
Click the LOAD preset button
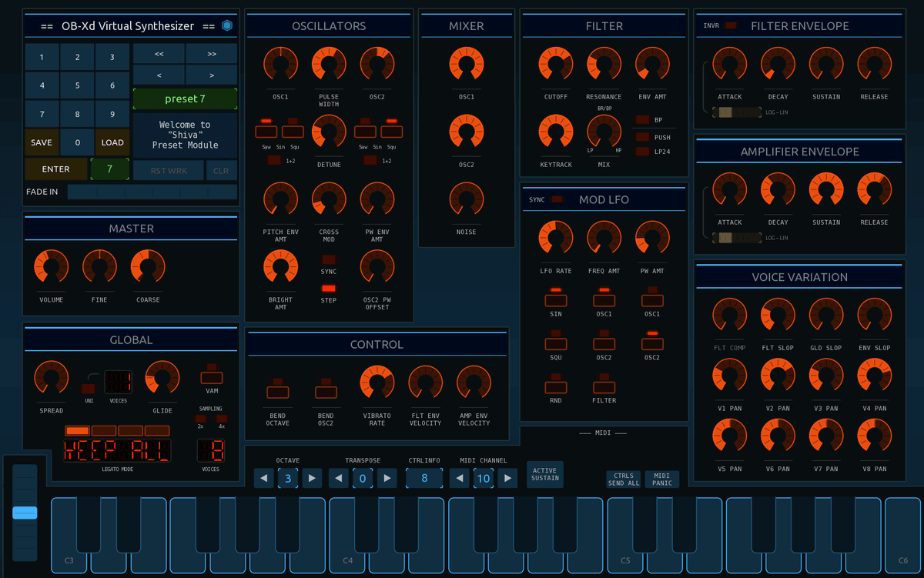click(112, 142)
